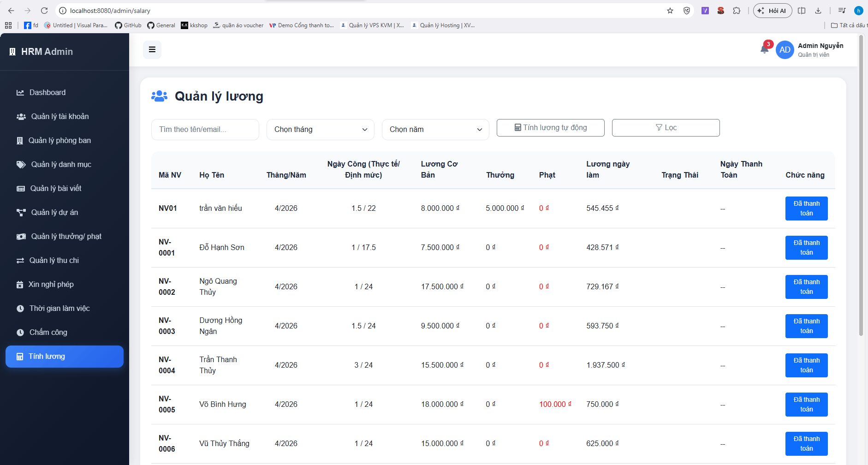Open the kkshop bookmark

pyautogui.click(x=194, y=25)
